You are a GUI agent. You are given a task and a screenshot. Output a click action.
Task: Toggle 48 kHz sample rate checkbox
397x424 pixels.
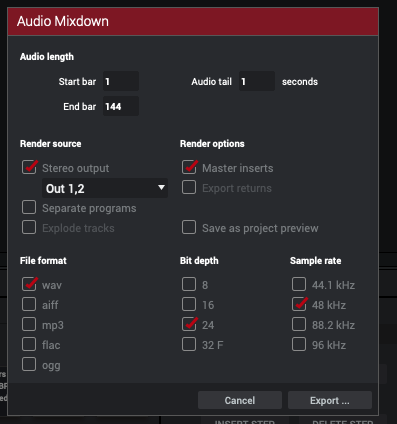pos(299,304)
